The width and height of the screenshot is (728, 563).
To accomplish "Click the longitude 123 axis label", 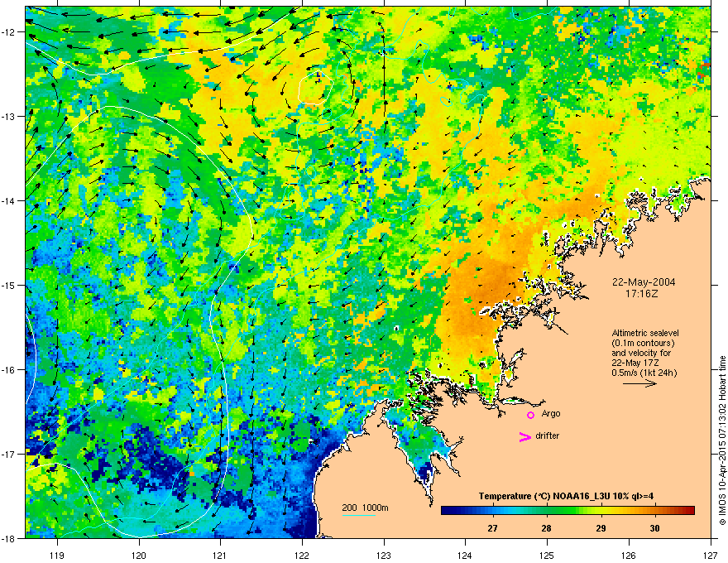I will coord(384,555).
